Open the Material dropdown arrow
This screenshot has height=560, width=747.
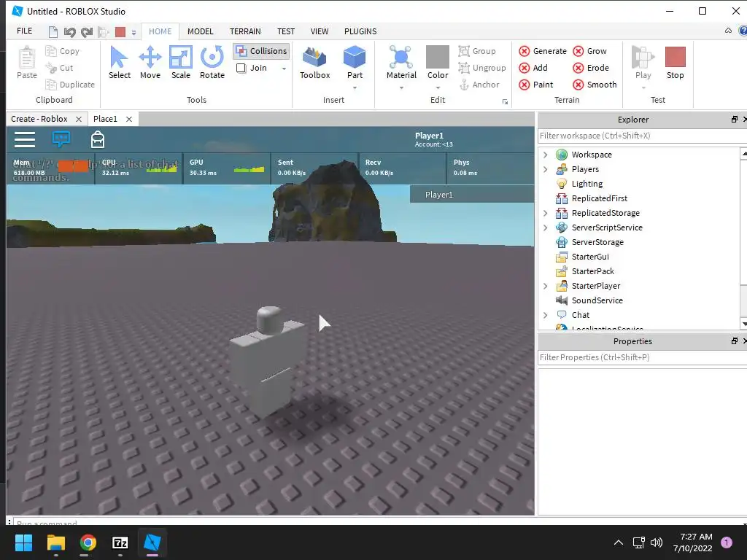tap(401, 87)
